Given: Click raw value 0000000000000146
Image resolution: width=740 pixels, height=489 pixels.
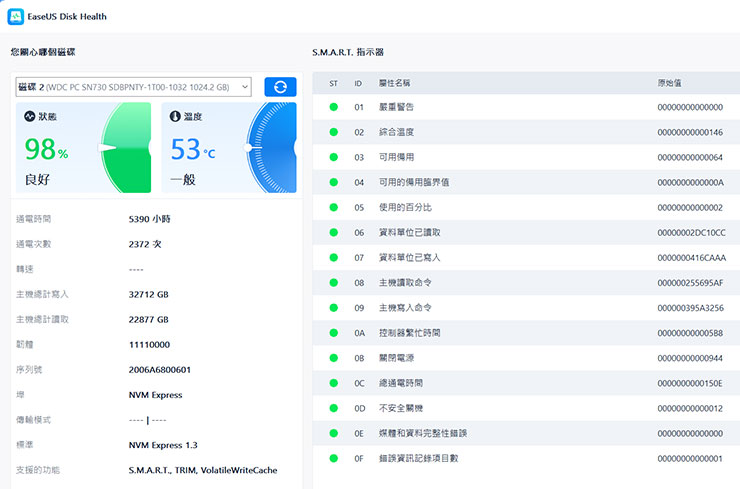Looking at the screenshot, I should (x=690, y=132).
